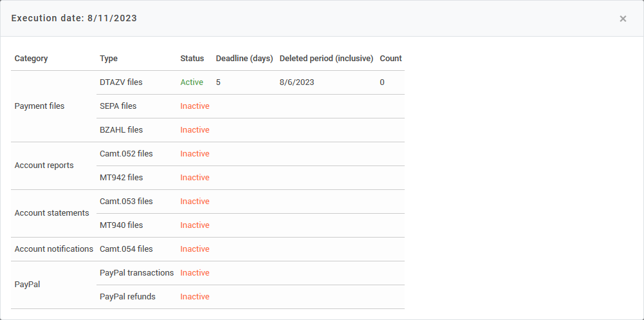Click the Type column header
This screenshot has width=644, height=320.
click(109, 59)
